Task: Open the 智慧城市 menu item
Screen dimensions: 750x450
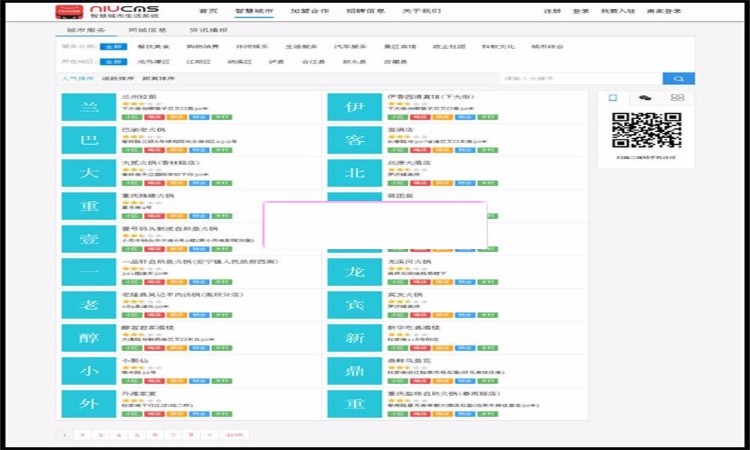Action: (254, 11)
